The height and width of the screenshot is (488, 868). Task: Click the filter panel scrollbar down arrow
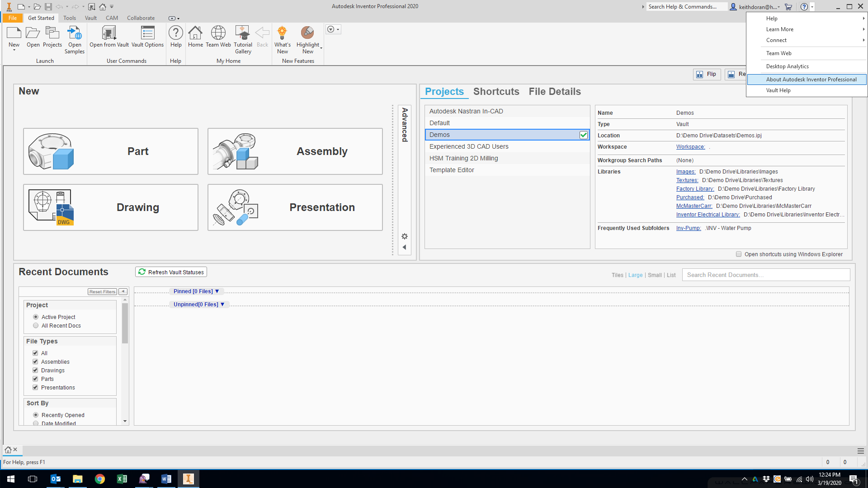click(x=125, y=422)
